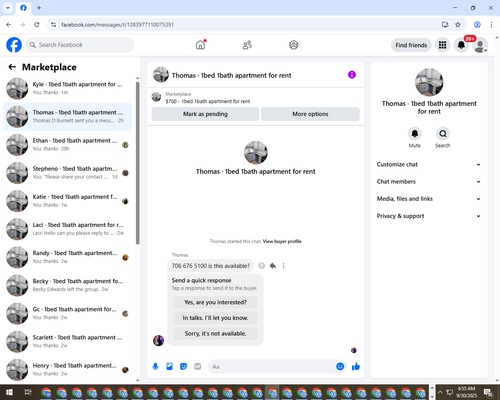Viewport: 500px width, 400px height.
Task: Open Laci's apartment conversation
Action: [x=67, y=229]
